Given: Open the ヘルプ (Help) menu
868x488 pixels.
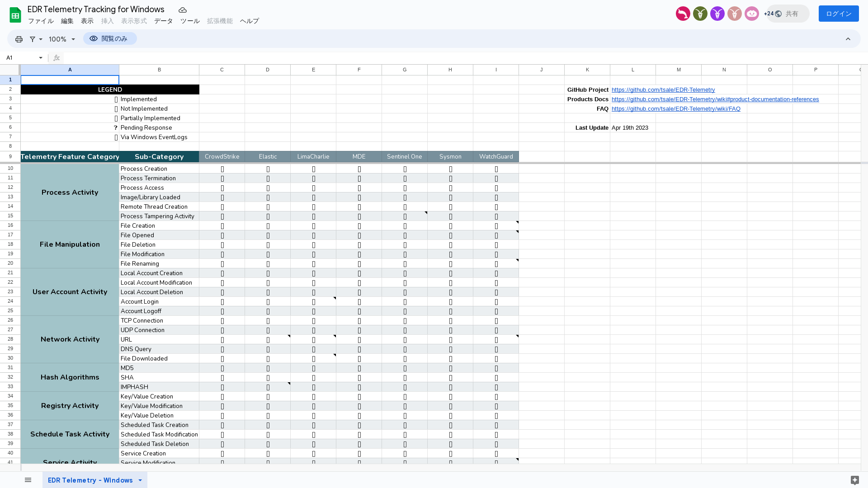Looking at the screenshot, I should pos(249,21).
